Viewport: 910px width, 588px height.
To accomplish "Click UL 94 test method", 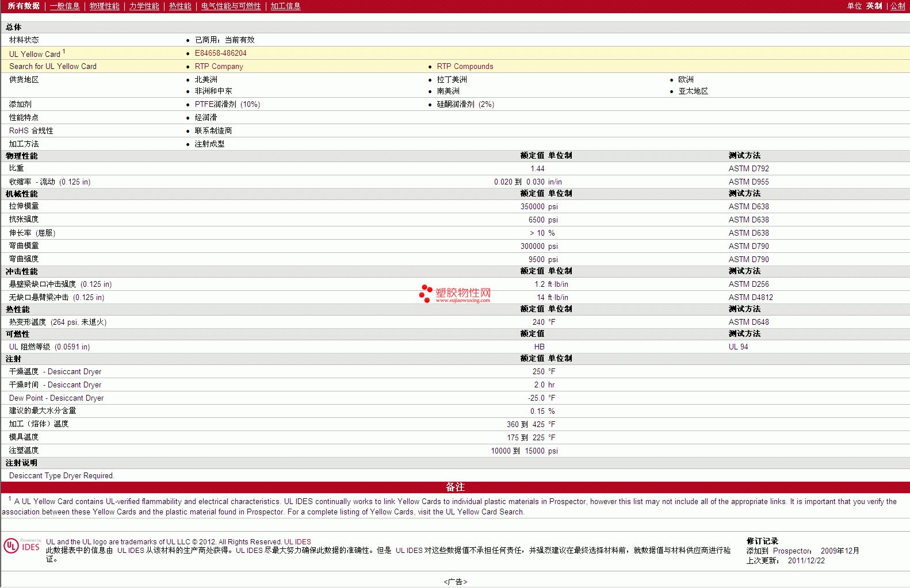I will [738, 347].
